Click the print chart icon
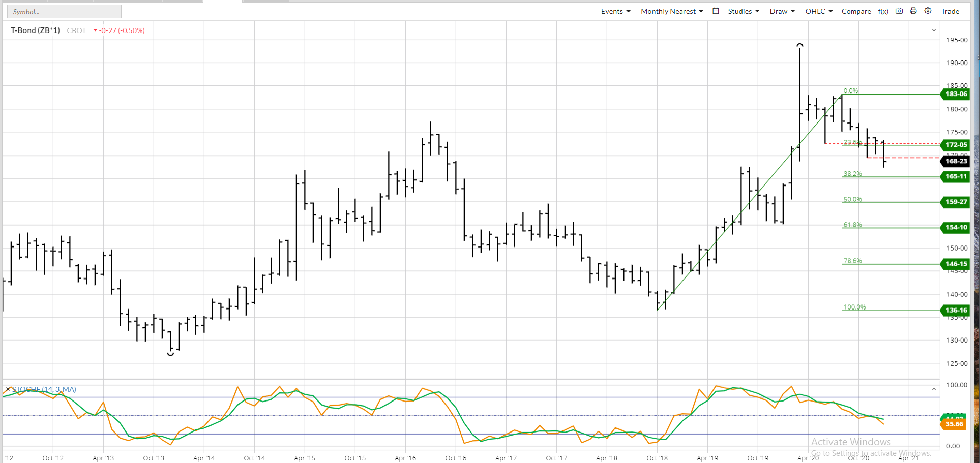The width and height of the screenshot is (980, 463). [913, 11]
